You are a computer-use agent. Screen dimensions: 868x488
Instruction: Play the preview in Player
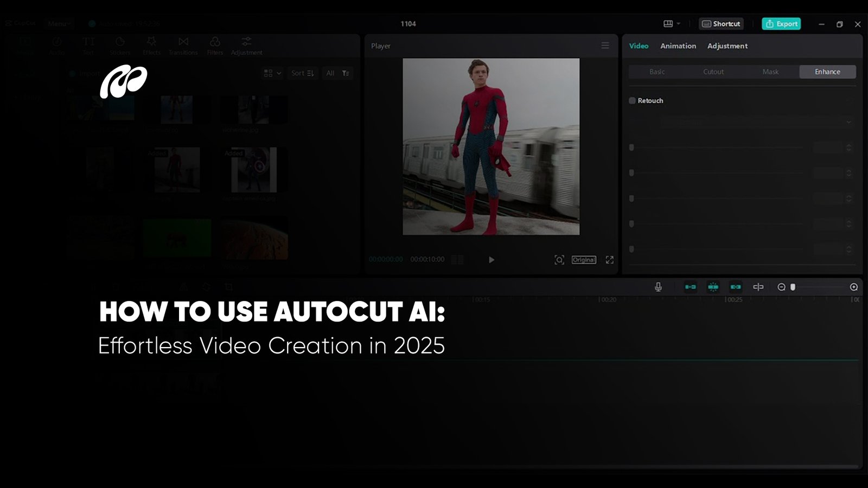tap(491, 260)
